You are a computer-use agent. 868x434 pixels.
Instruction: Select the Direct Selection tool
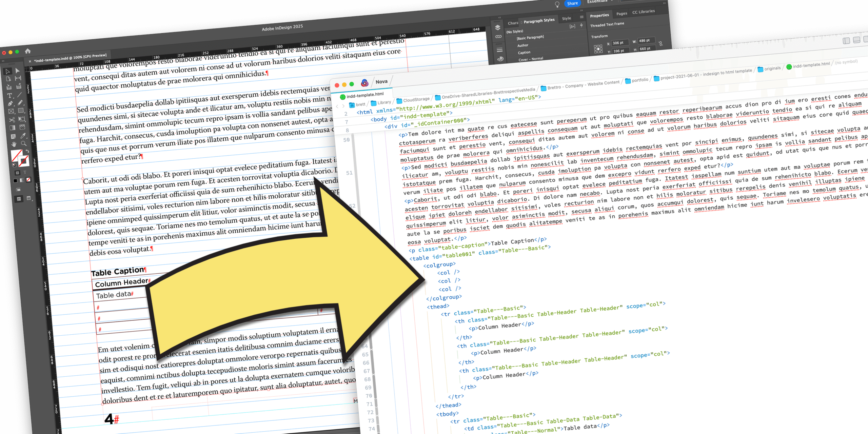click(17, 71)
